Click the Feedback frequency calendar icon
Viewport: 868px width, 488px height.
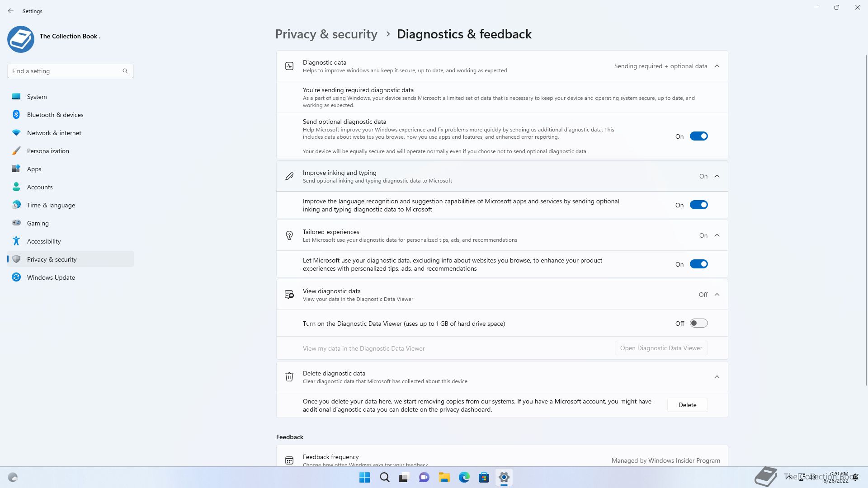[289, 460]
